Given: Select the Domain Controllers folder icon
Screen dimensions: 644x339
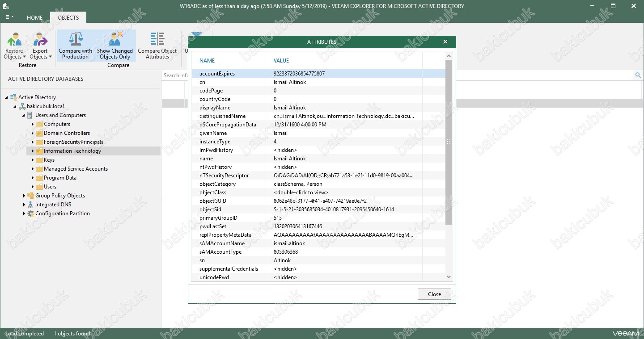Looking at the screenshot, I should (x=39, y=133).
